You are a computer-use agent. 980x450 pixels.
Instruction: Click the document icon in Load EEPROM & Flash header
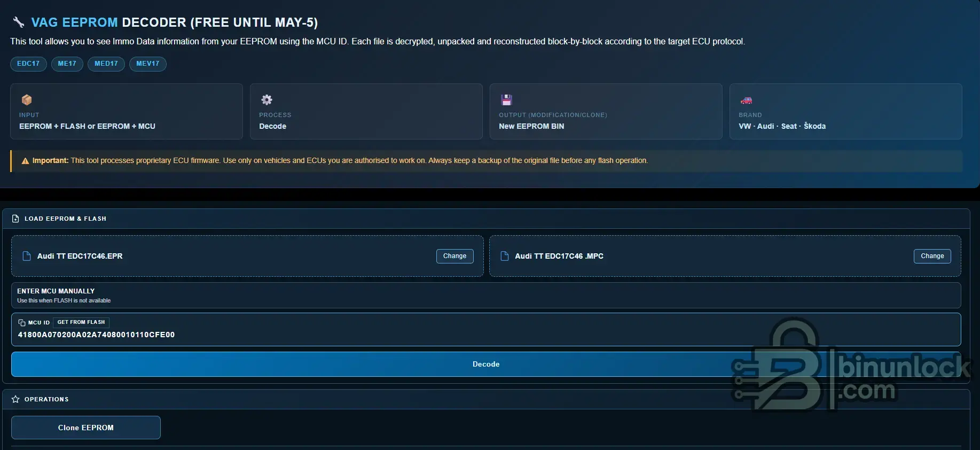[15, 219]
